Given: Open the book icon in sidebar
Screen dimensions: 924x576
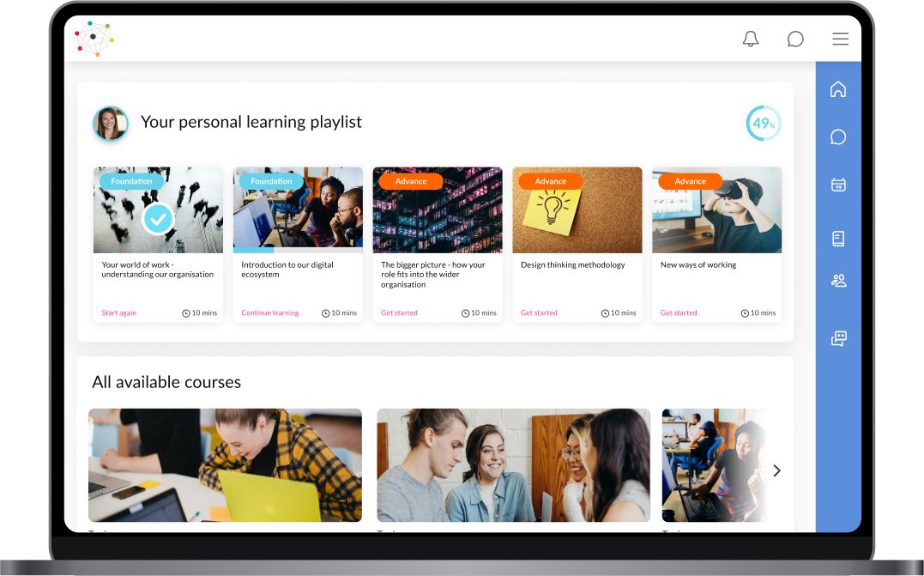Looking at the screenshot, I should point(838,238).
